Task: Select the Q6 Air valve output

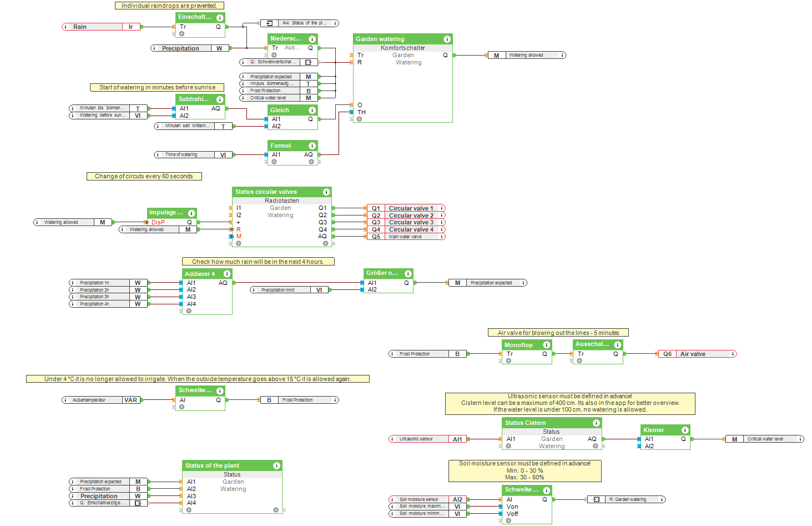Action: tap(697, 354)
